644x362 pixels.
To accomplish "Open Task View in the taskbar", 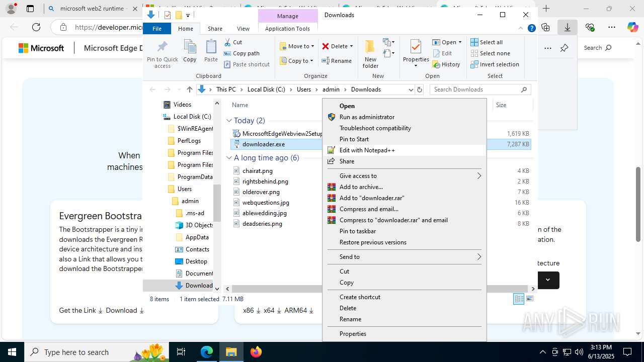I will [x=181, y=352].
